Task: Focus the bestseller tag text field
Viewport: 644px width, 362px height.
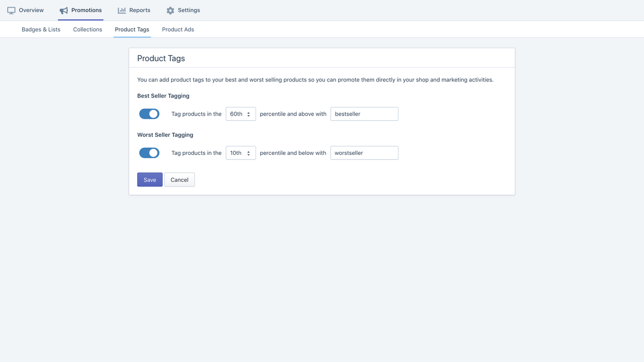Action: (364, 114)
